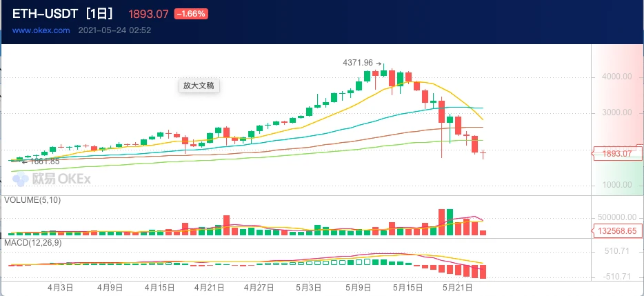The width and height of the screenshot is (644, 296).
Task: Click the 1000.00 price axis label
Action: coord(617,185)
